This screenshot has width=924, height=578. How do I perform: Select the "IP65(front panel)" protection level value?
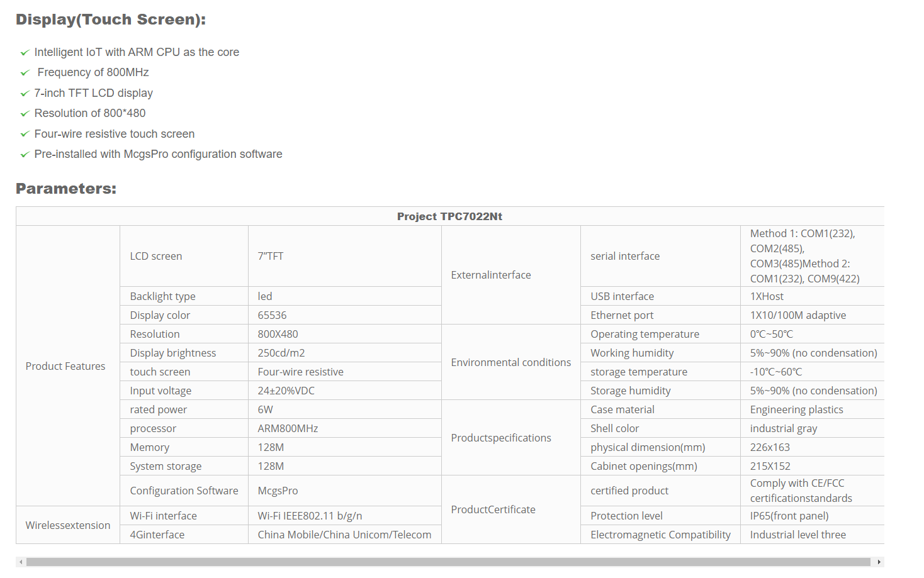[x=789, y=516]
